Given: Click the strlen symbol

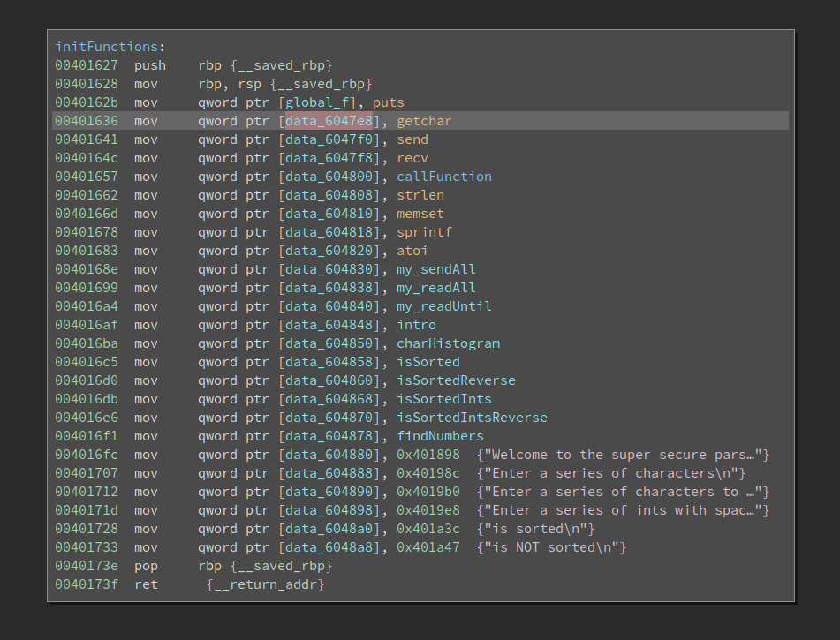Looking at the screenshot, I should pyautogui.click(x=420, y=194).
